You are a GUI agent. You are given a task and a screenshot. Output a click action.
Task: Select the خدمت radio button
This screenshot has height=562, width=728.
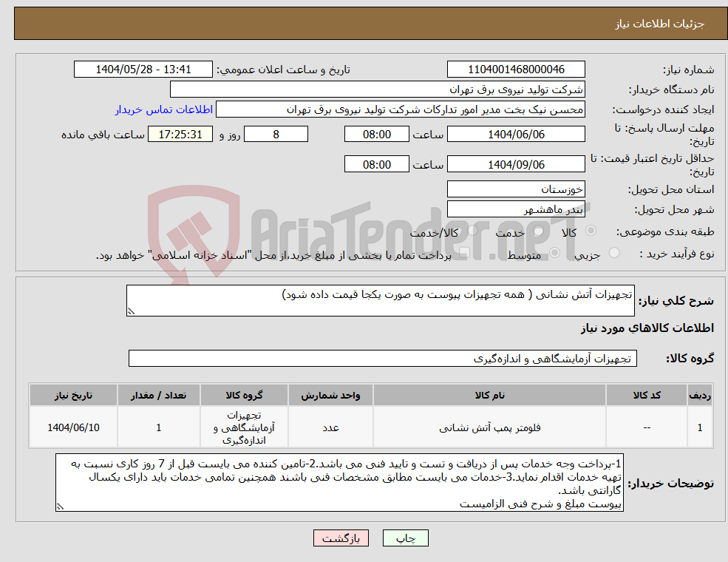[540, 231]
